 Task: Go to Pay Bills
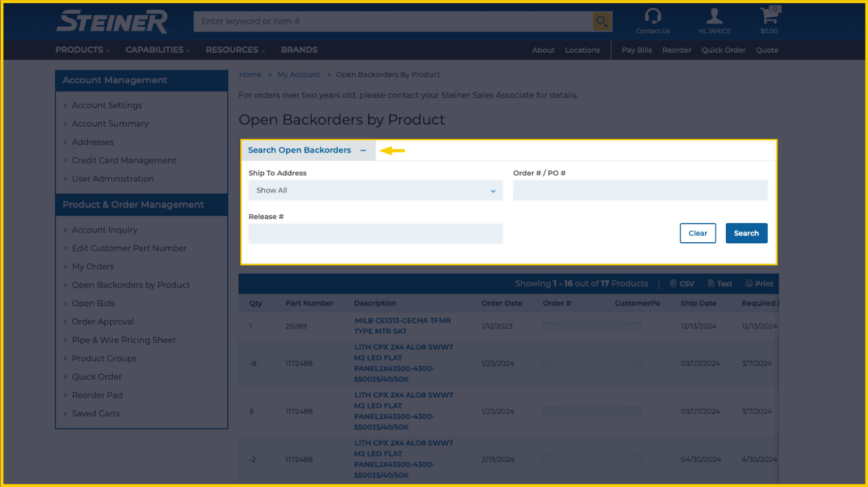[x=637, y=50]
